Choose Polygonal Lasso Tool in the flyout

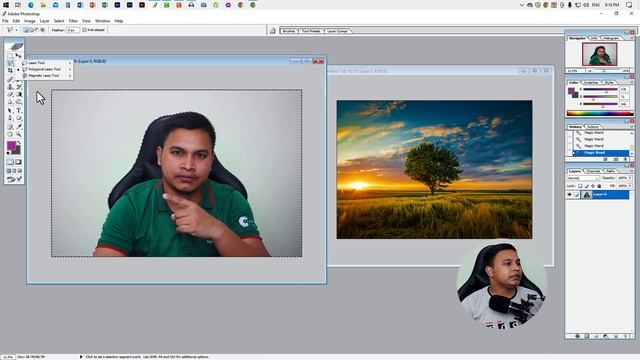point(47,69)
